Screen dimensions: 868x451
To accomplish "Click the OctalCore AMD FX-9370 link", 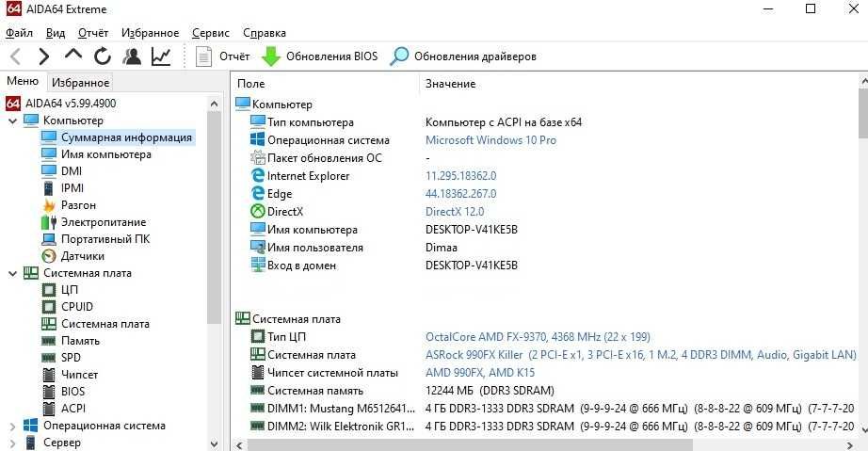I will pos(538,336).
